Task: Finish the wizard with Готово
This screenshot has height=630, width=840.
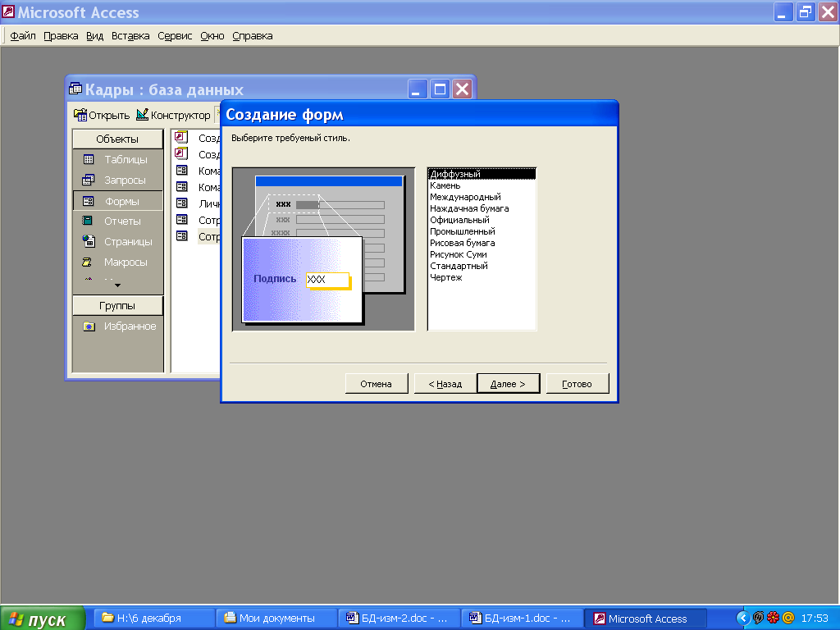Action: coord(577,384)
